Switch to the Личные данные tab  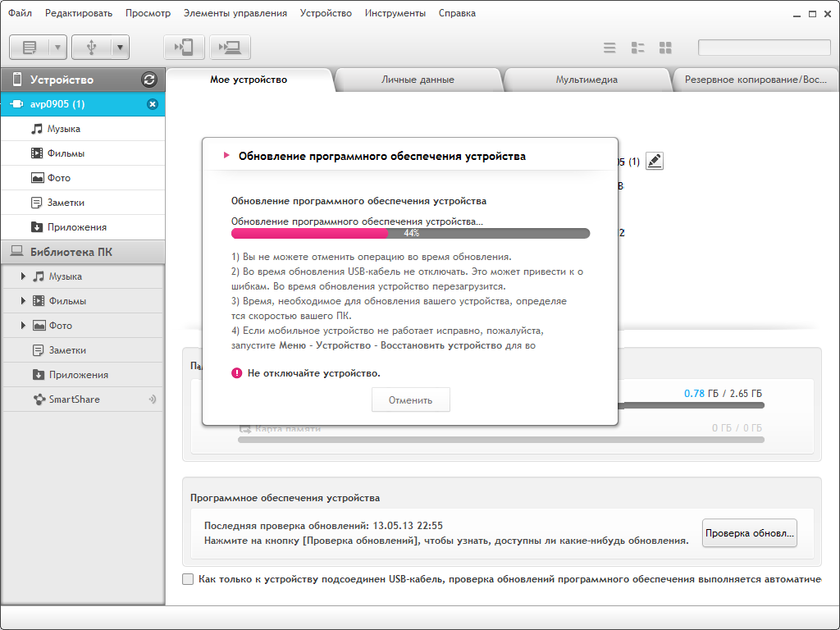pos(418,80)
